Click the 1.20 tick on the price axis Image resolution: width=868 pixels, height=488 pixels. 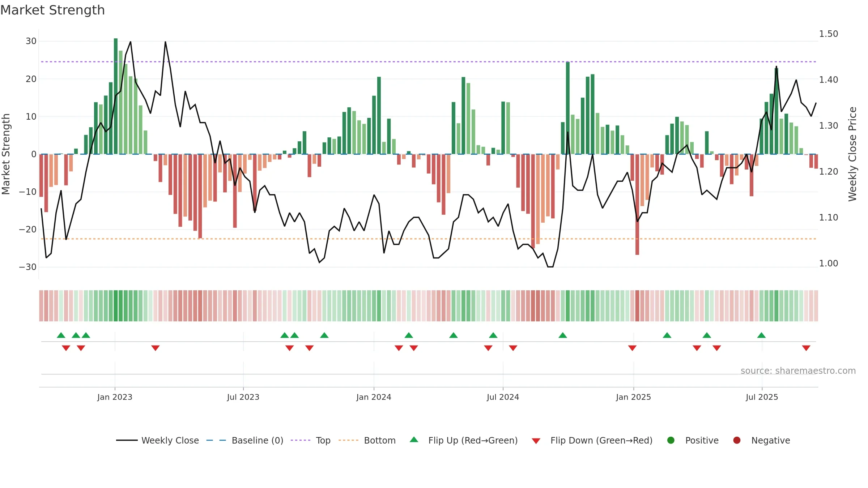point(829,172)
